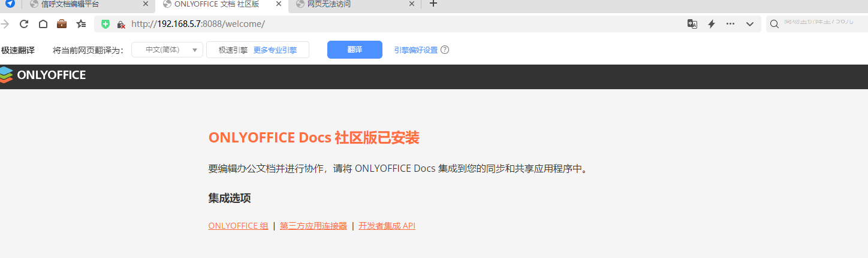Click the lightning speed mode icon
This screenshot has width=868, height=258.
[712, 24]
